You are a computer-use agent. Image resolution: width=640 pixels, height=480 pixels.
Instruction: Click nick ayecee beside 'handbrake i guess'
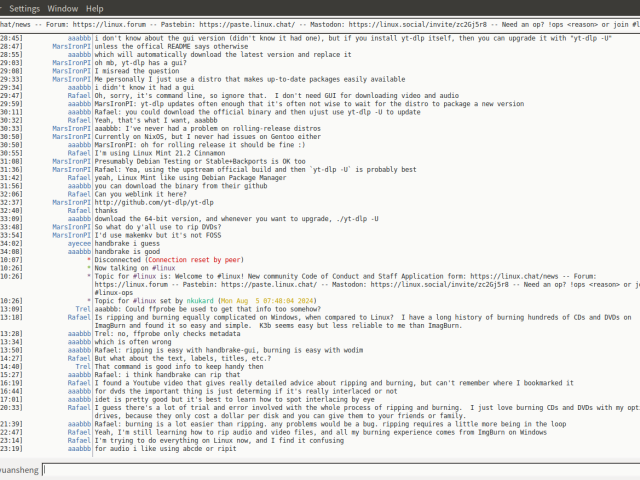(79, 244)
